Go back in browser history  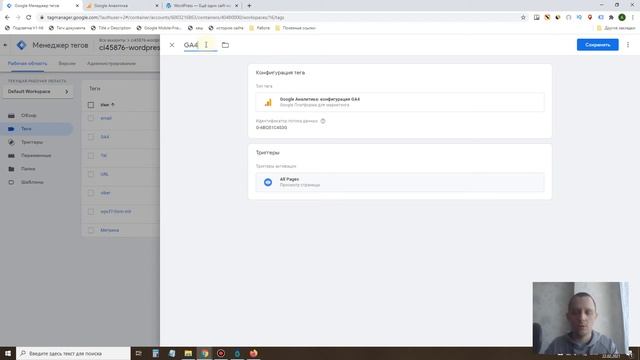click(x=7, y=18)
